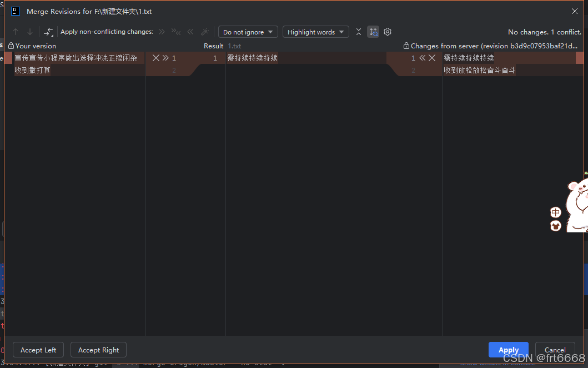Click the magic wand resolve conflicts icon
This screenshot has height=368, width=588.
pos(205,32)
